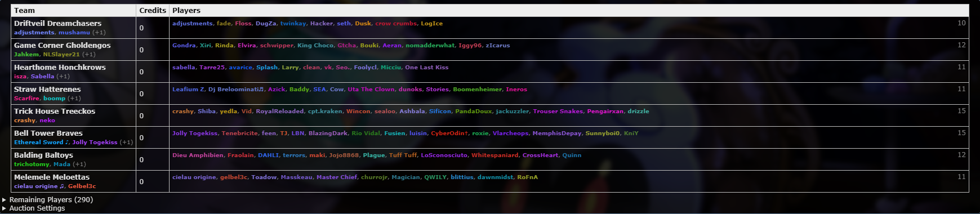The height and width of the screenshot is (214, 980).
Task: Open manager Scarfire under Straw Hatterenes
Action: [x=26, y=99]
